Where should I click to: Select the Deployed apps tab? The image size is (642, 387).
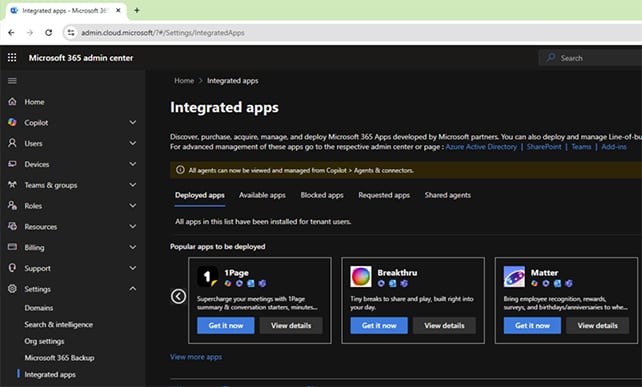point(200,195)
